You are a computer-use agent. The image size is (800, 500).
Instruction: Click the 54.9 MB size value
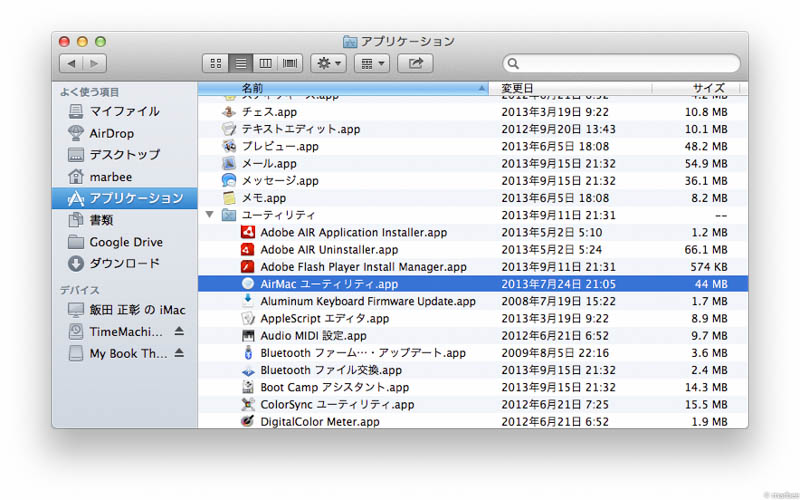(x=706, y=164)
